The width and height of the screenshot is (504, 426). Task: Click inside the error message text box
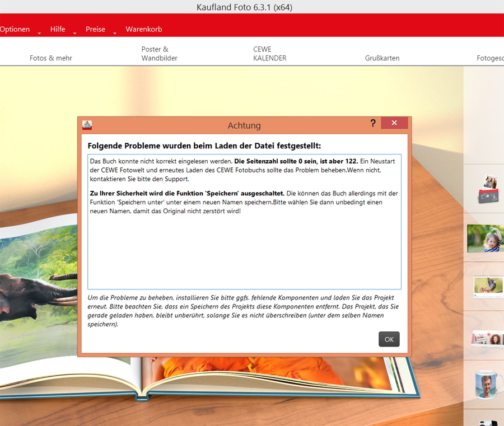244,222
